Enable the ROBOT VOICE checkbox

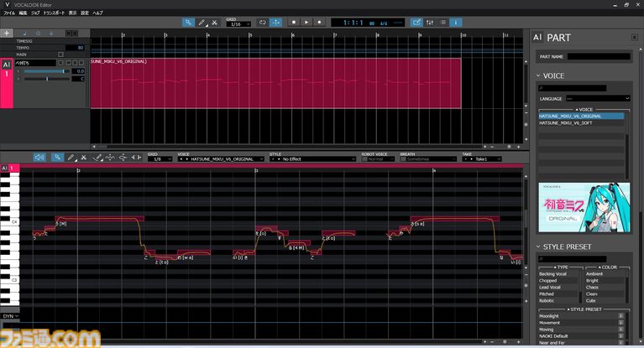point(364,158)
